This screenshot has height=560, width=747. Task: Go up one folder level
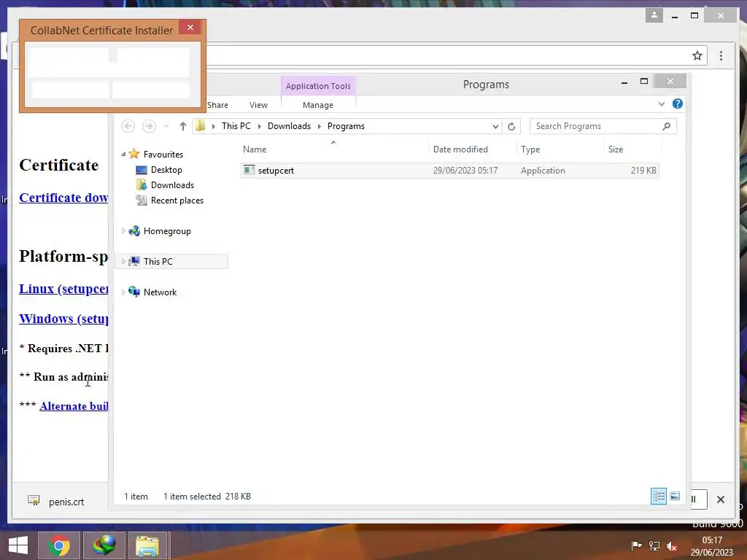[183, 126]
